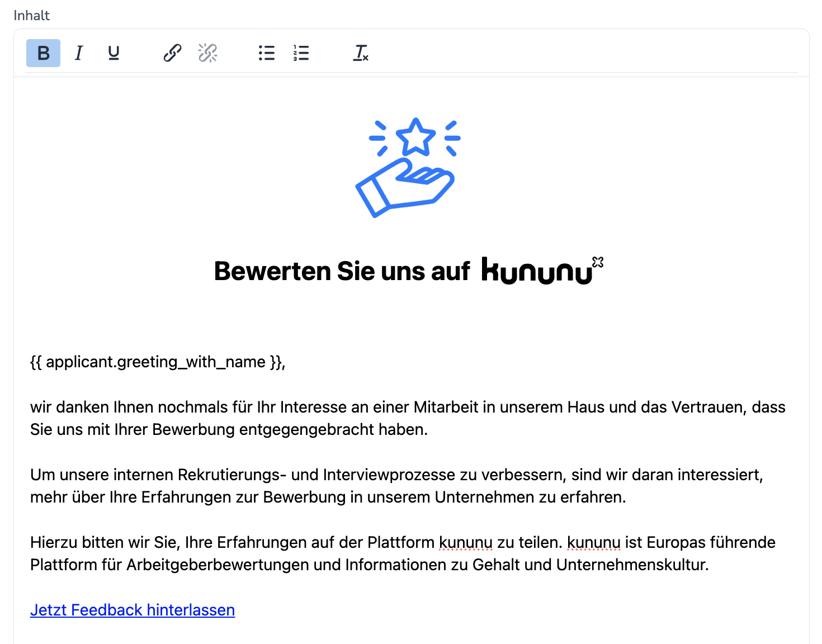Click the paragraph starting 'Hierzu bitten wir Sie'

[x=403, y=553]
